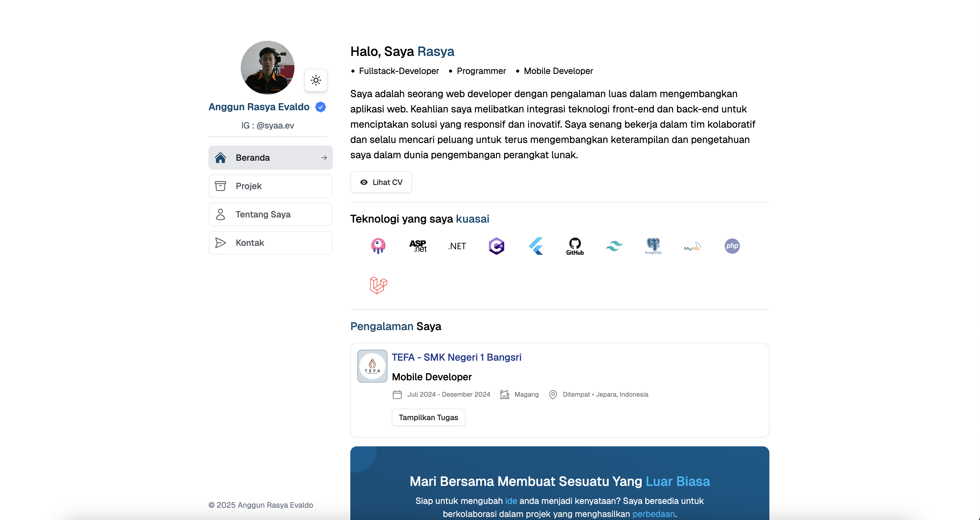Click the name Anggun Rasya Evaldo
The width and height of the screenshot is (980, 520).
coord(259,107)
